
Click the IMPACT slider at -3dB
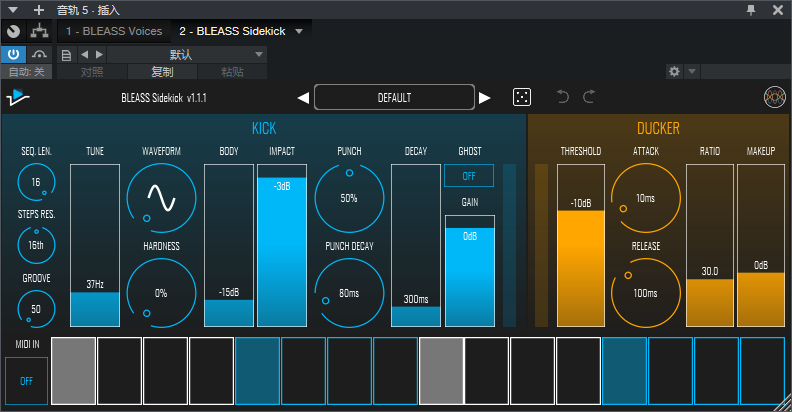tap(282, 245)
